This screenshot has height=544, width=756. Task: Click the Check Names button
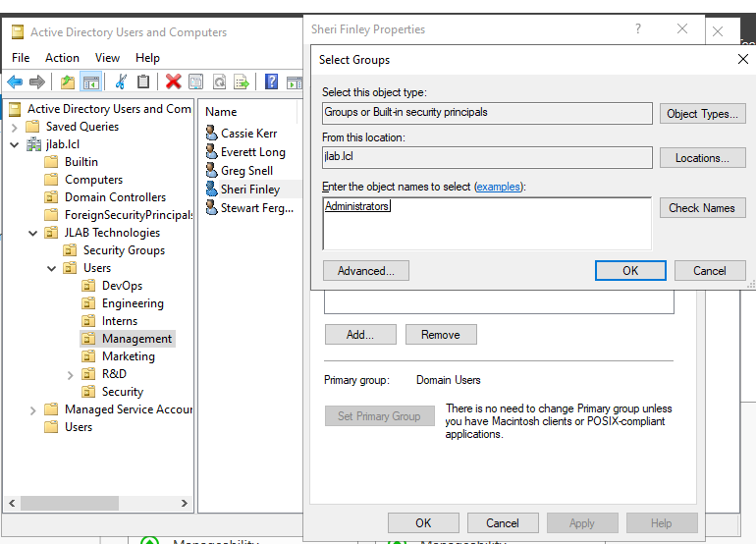pos(701,208)
